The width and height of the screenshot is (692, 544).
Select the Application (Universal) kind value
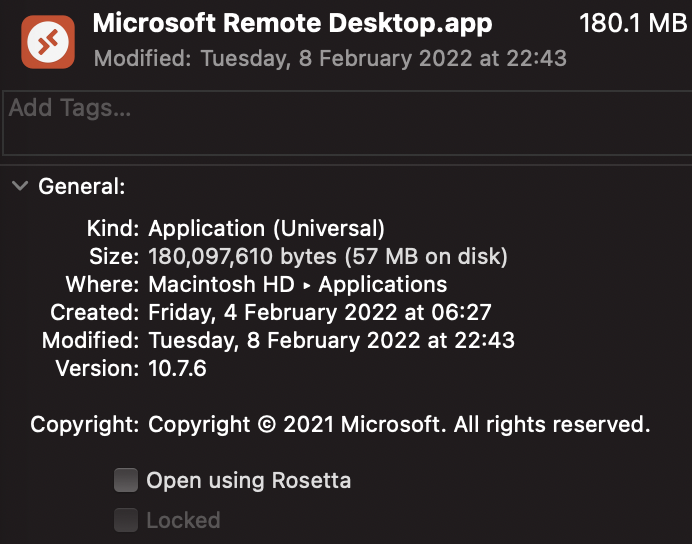coord(266,229)
